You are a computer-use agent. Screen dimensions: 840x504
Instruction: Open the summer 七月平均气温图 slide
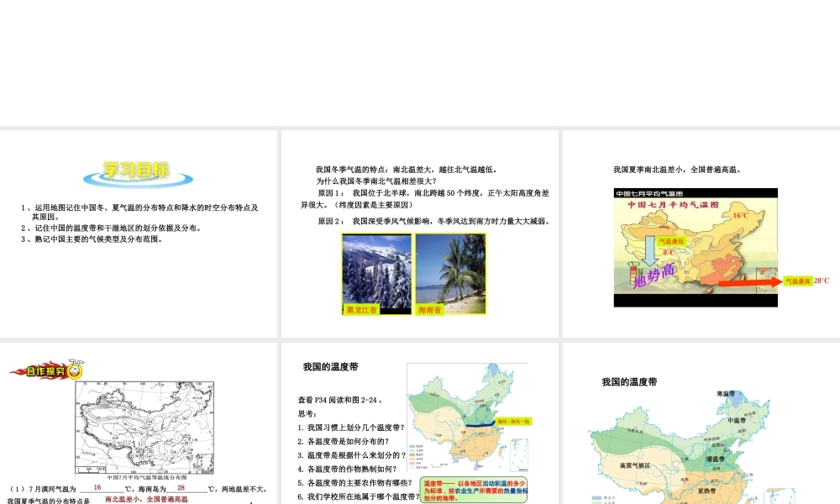tap(701, 234)
